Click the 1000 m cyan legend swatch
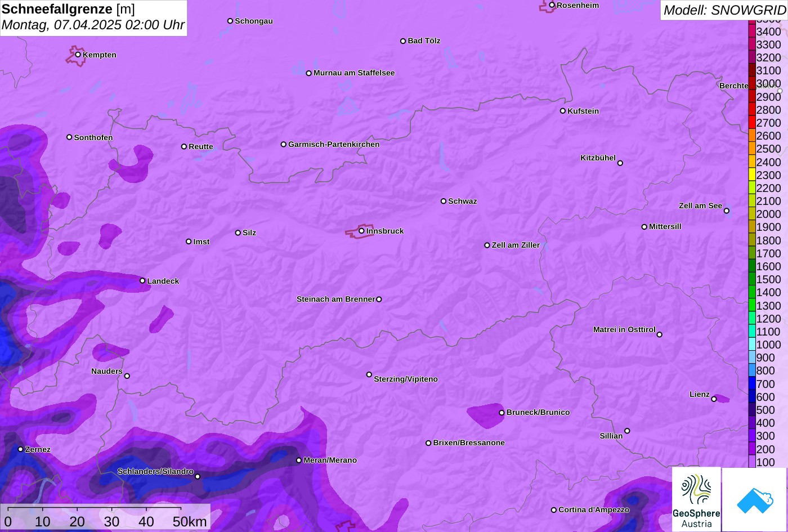Viewport: 788px width, 532px height. coord(752,345)
